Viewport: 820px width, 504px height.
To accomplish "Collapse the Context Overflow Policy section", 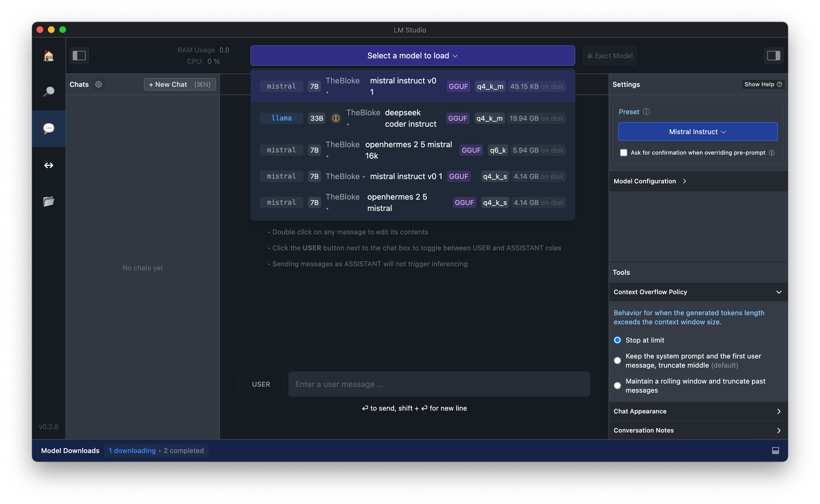I will pos(698,292).
